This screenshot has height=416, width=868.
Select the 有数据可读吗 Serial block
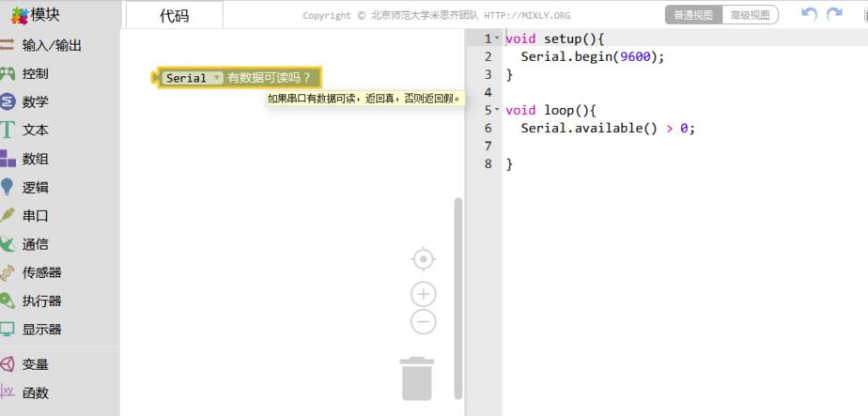[x=269, y=78]
